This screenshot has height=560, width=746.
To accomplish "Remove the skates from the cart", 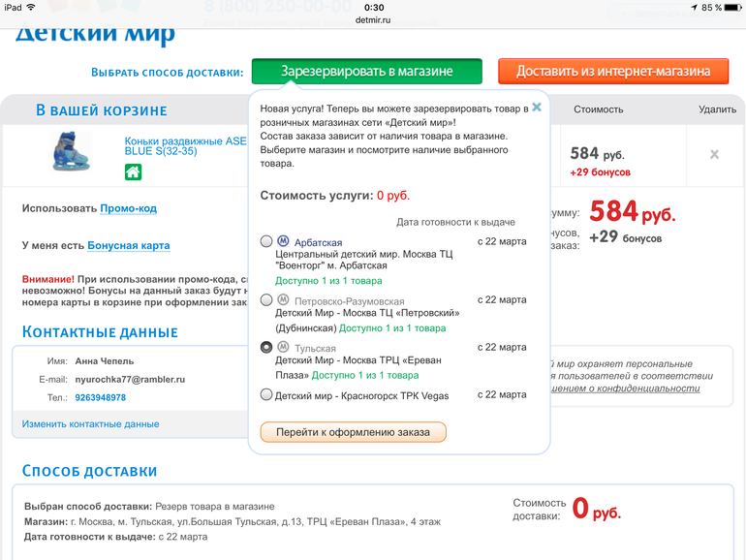I will 713,154.
